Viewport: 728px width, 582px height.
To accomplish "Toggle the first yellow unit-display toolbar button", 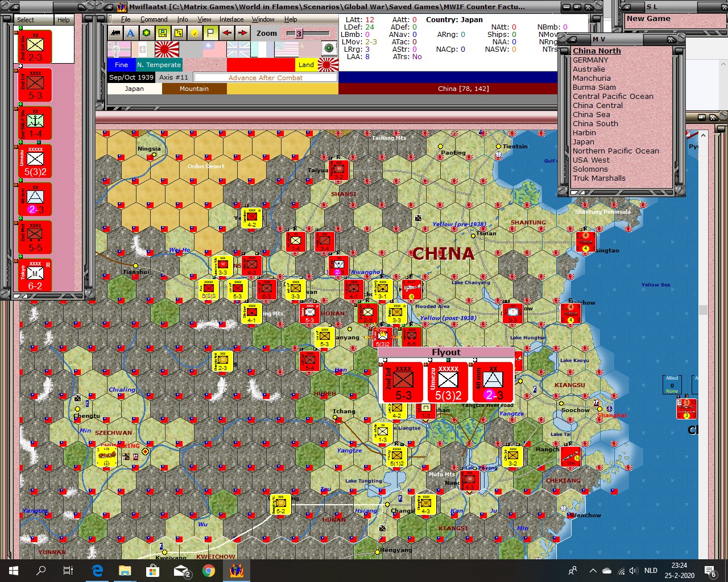I will (163, 33).
